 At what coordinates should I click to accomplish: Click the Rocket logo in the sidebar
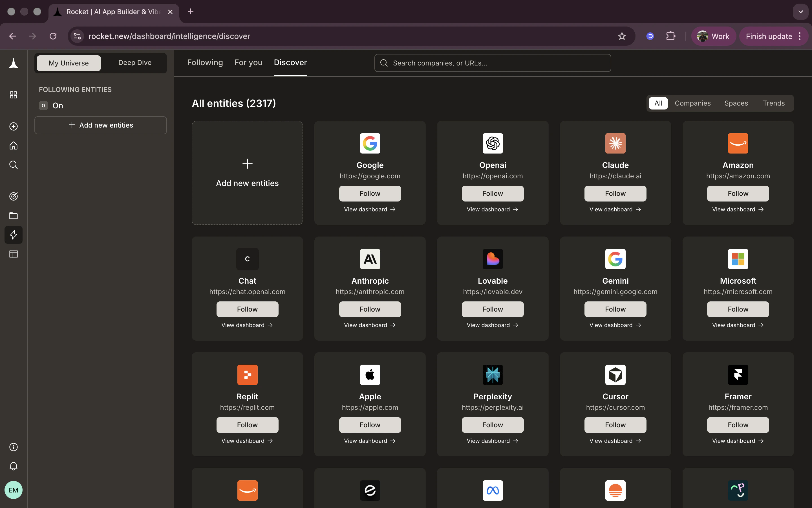(14, 63)
